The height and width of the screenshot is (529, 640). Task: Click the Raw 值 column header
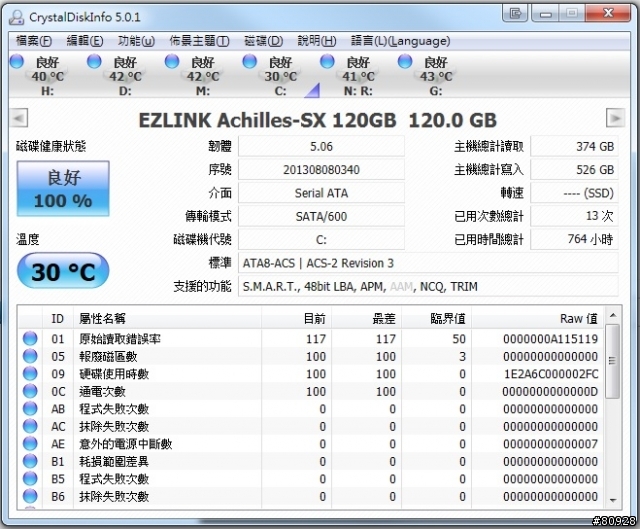[x=537, y=318]
